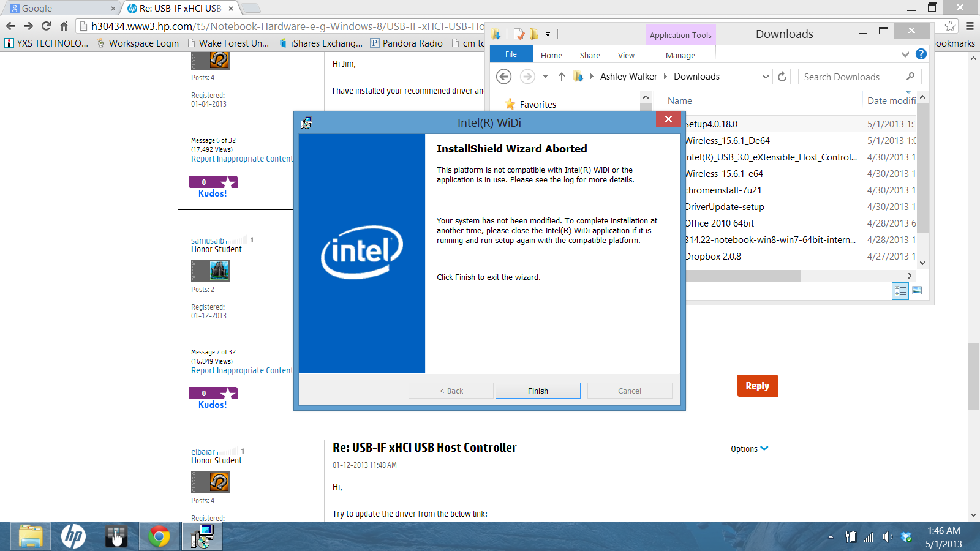980x551 pixels.
Task: Open Wake Forest Un... bookmark
Action: click(x=228, y=43)
